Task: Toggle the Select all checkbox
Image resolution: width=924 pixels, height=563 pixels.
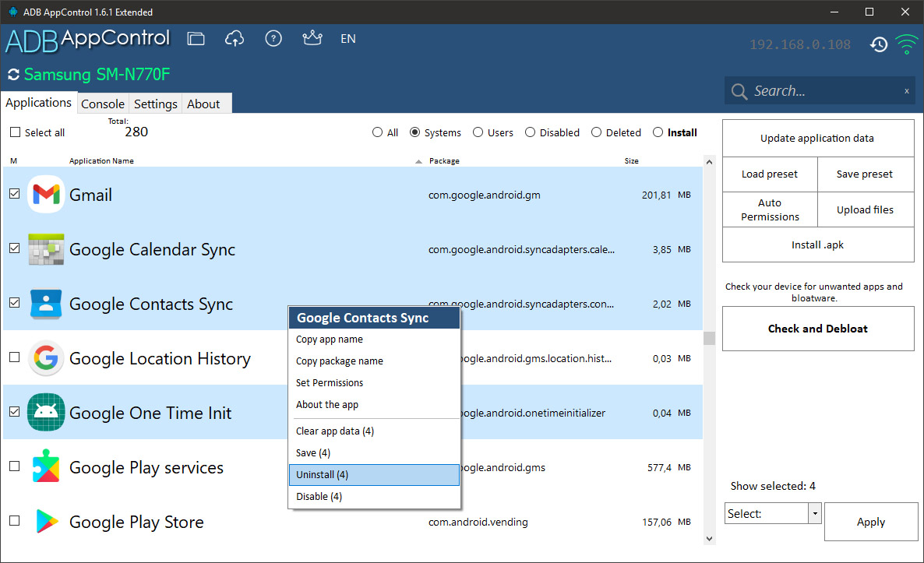Action: point(16,132)
